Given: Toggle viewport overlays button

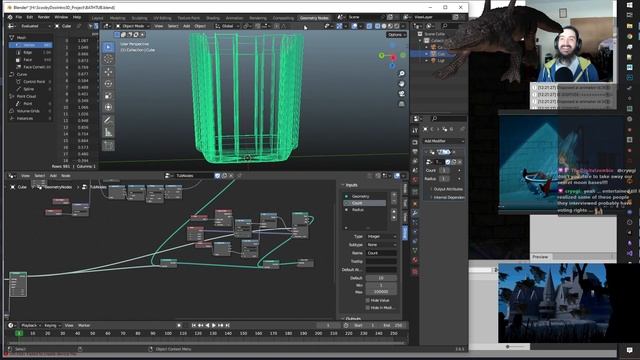Looking at the screenshot, I should coord(354,26).
